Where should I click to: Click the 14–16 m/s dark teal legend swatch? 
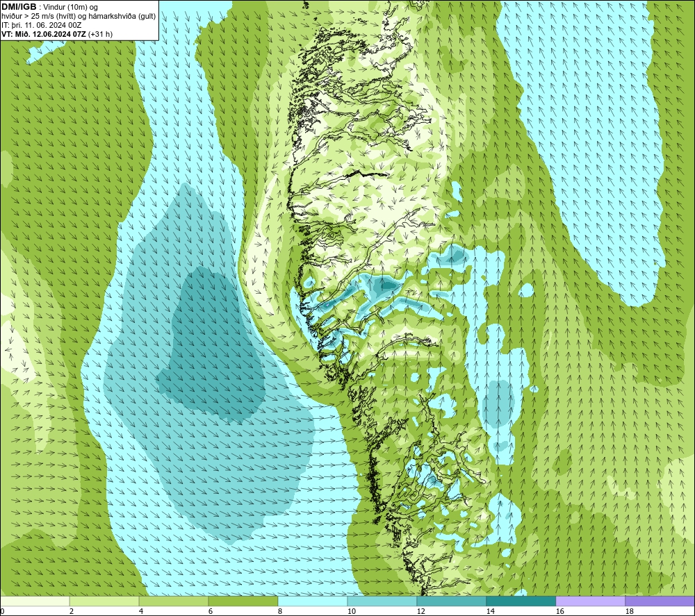[x=521, y=601]
